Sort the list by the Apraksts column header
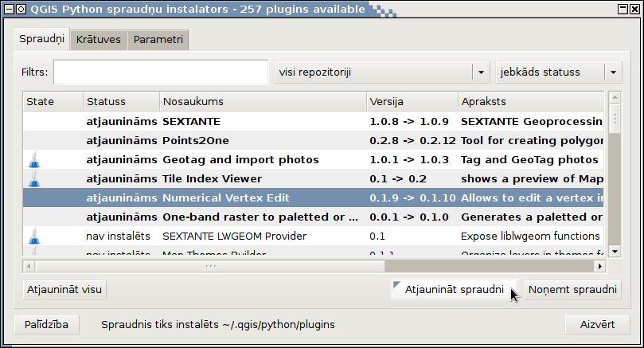 pyautogui.click(x=531, y=101)
